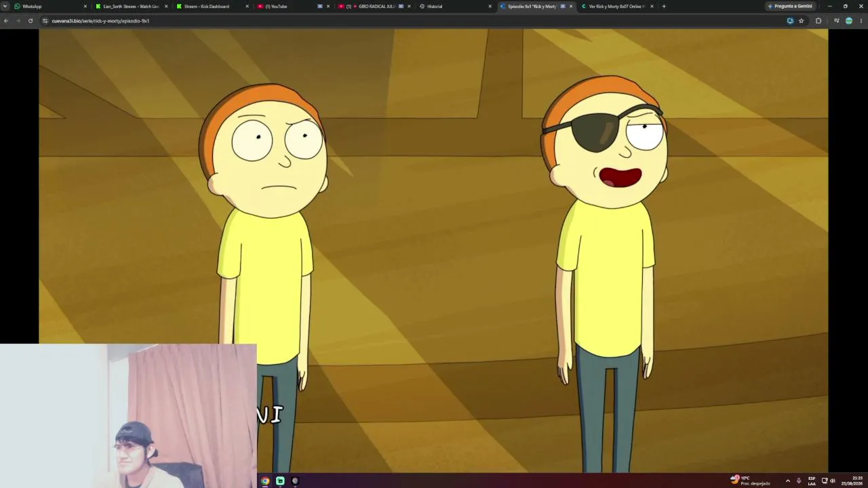Screen dimensions: 868x488
Task: Open the Chrome three-dot menu
Action: click(861, 21)
